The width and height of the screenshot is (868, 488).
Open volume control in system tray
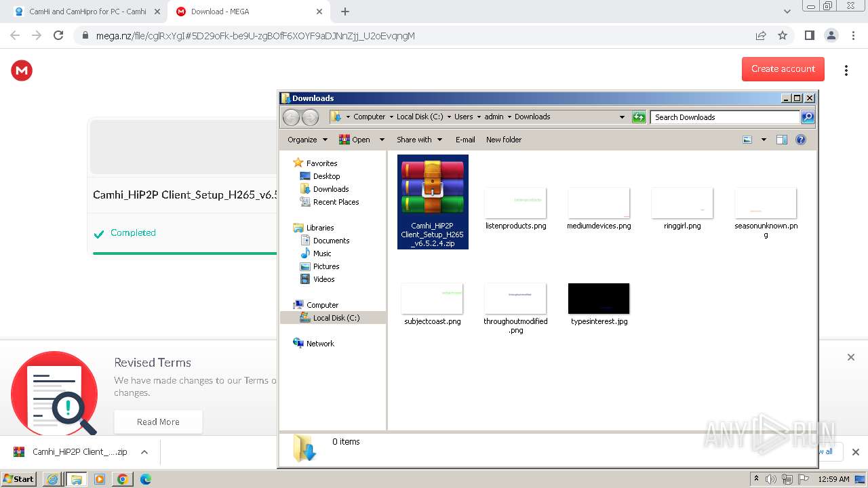pyautogui.click(x=771, y=479)
